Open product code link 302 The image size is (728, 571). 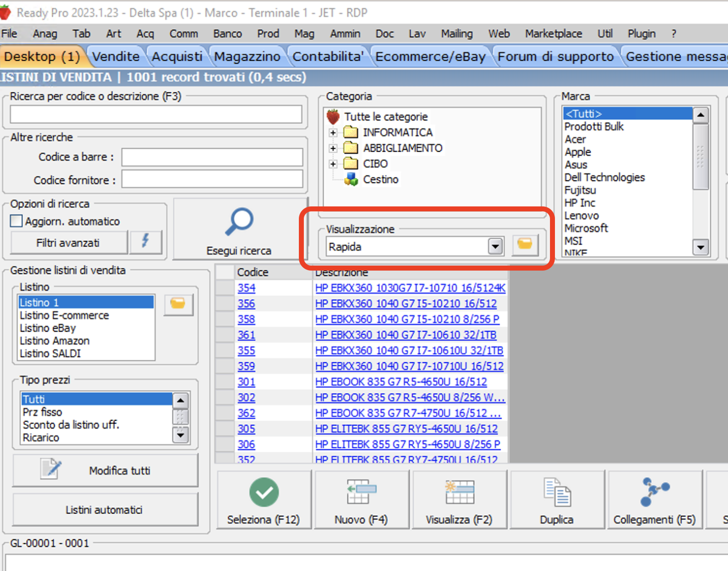246,397
